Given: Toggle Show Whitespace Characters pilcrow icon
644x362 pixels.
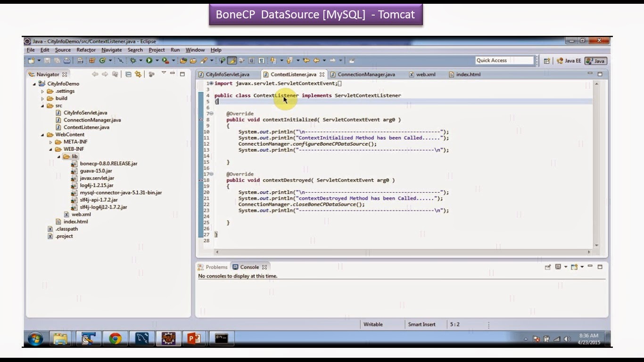Looking at the screenshot, I should coord(261,60).
